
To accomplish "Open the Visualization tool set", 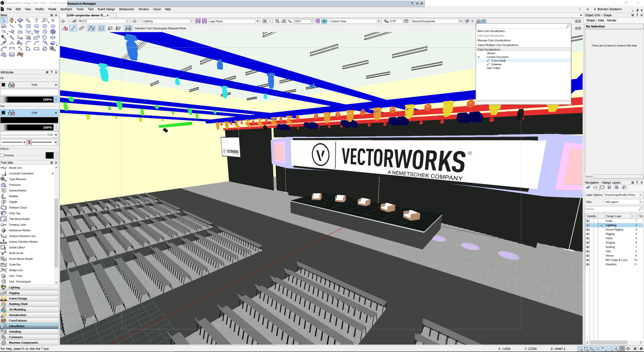I will (x=29, y=315).
